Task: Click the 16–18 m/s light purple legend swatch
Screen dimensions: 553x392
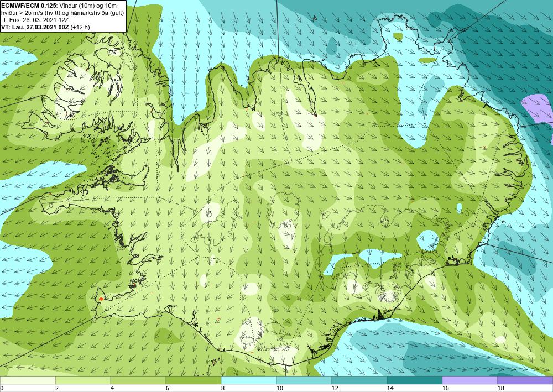Action: tap(469, 380)
